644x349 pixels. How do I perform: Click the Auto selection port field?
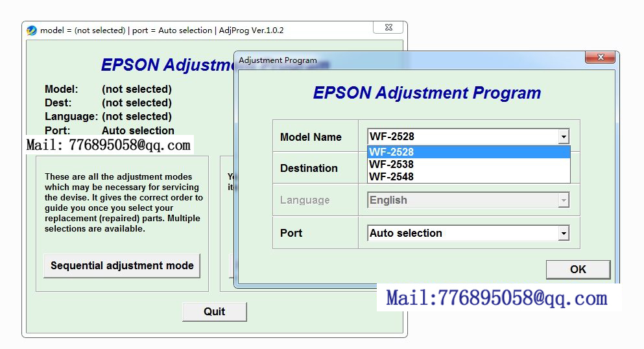(468, 234)
